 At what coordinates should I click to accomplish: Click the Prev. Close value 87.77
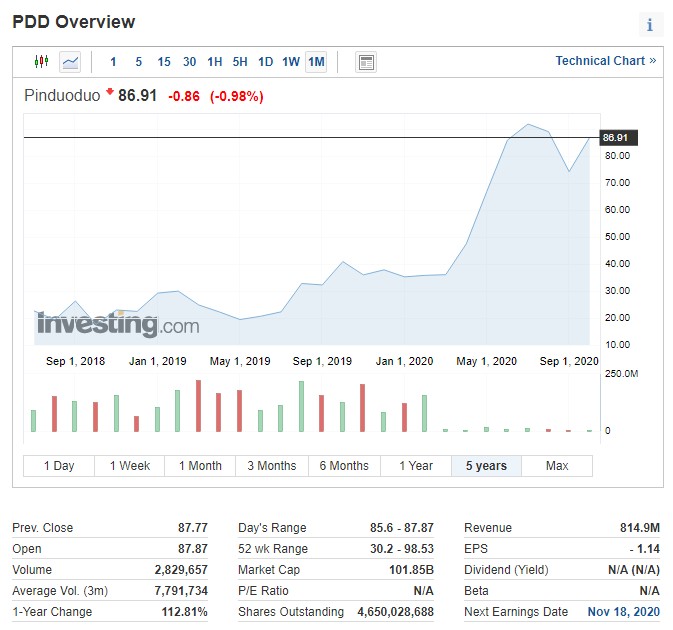[193, 527]
